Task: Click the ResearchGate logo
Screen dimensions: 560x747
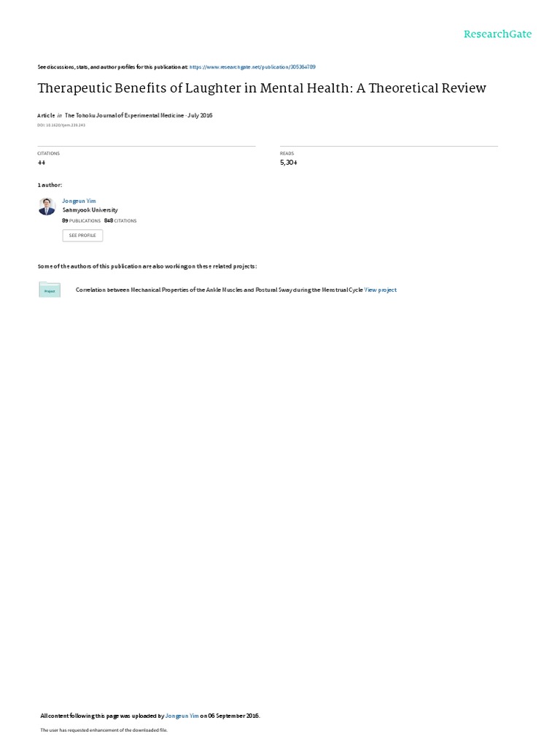Action: tap(497, 34)
